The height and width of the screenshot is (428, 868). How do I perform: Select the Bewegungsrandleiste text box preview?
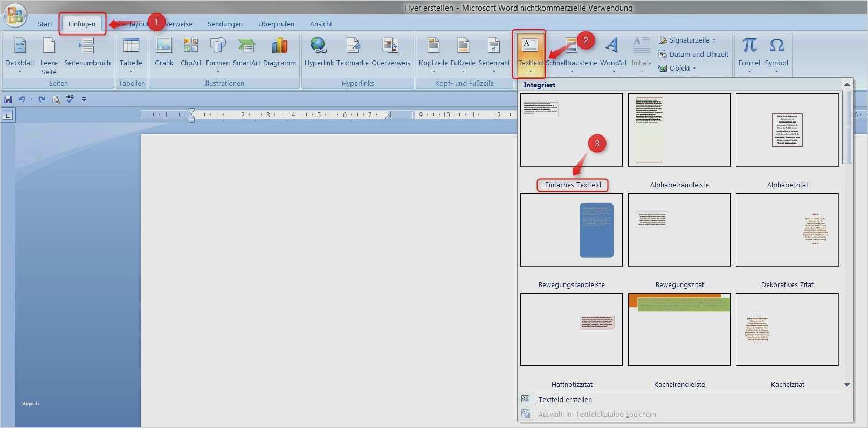click(571, 230)
